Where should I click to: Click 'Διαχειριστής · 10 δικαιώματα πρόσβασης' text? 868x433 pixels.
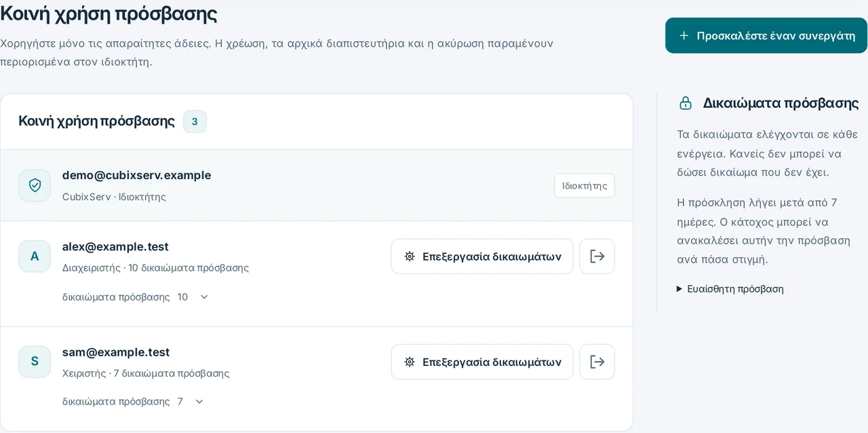pos(155,267)
